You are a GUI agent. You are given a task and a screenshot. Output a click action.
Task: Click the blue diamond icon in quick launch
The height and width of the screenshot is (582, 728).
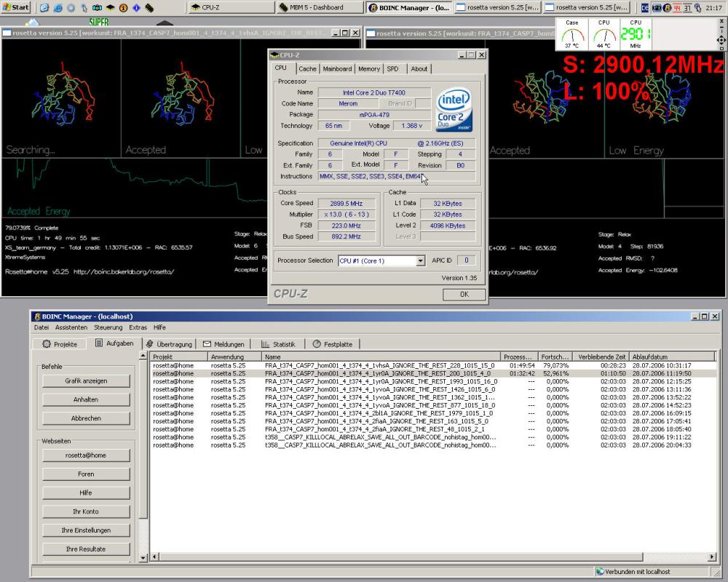point(137,7)
